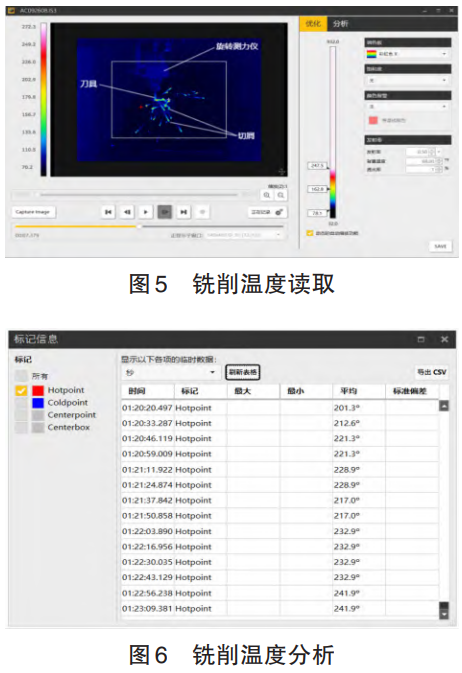This screenshot has height=673, width=462.
Task: Select row with time 01:20:20.497
Action: point(280,408)
